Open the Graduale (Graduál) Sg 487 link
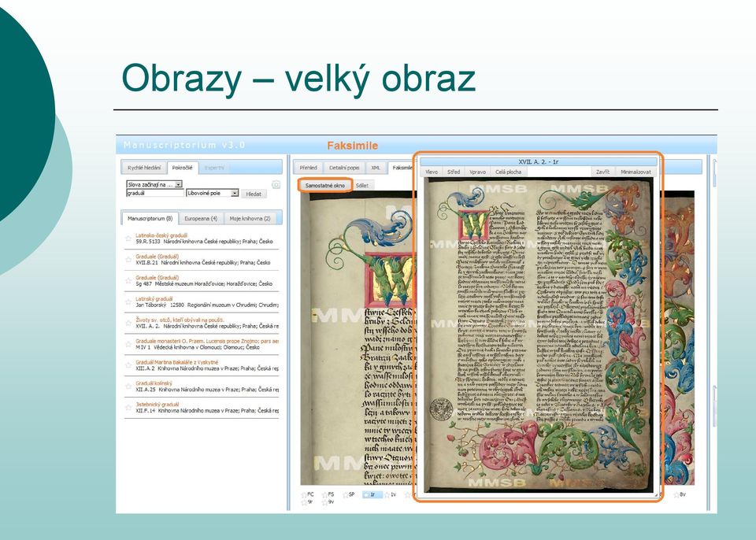 point(157,278)
